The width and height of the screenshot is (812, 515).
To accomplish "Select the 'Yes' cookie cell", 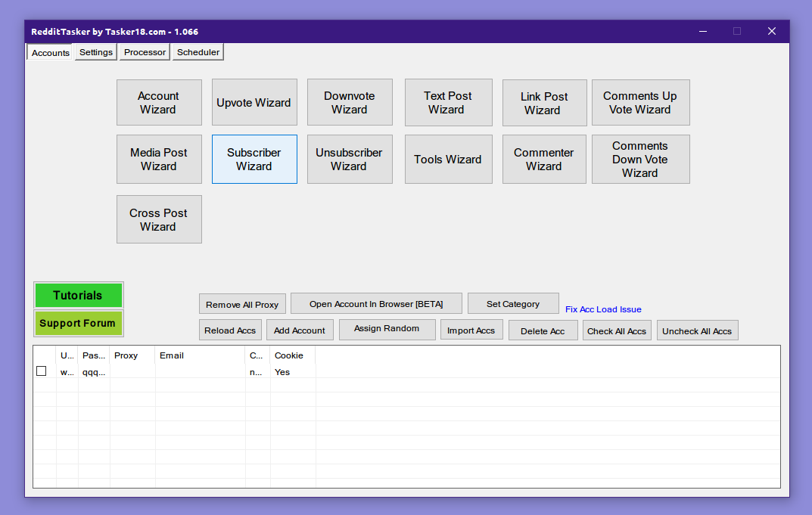I will tap(293, 372).
